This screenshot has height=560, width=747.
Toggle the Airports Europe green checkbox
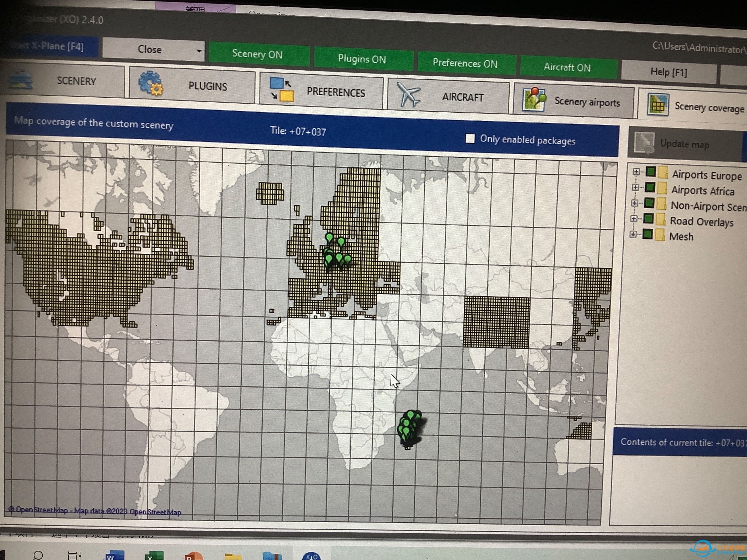(651, 172)
